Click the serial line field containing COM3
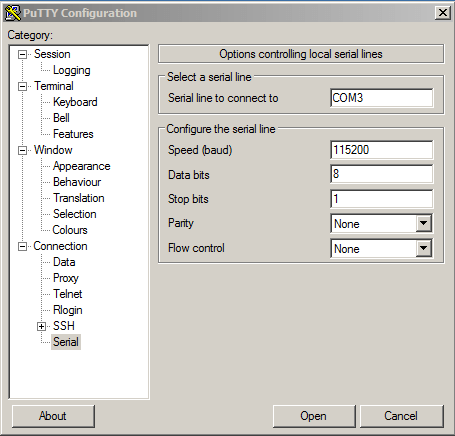Screen dimensions: 455x436 (x=382, y=98)
